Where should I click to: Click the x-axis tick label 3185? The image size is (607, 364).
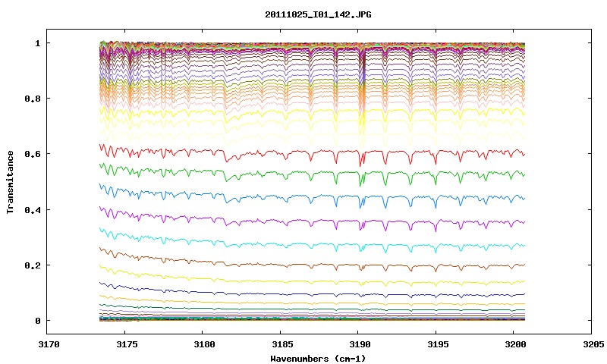click(282, 344)
